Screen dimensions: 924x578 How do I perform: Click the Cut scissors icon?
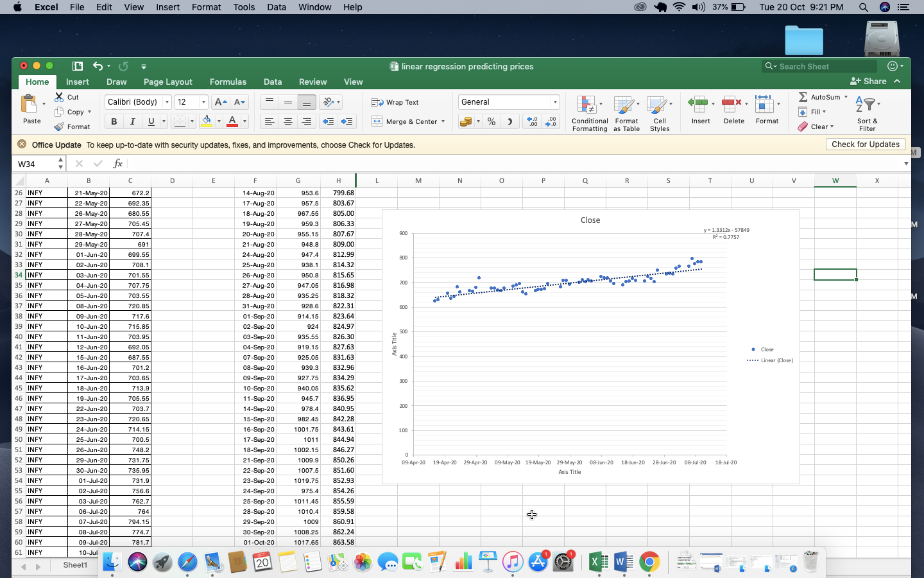click(59, 97)
